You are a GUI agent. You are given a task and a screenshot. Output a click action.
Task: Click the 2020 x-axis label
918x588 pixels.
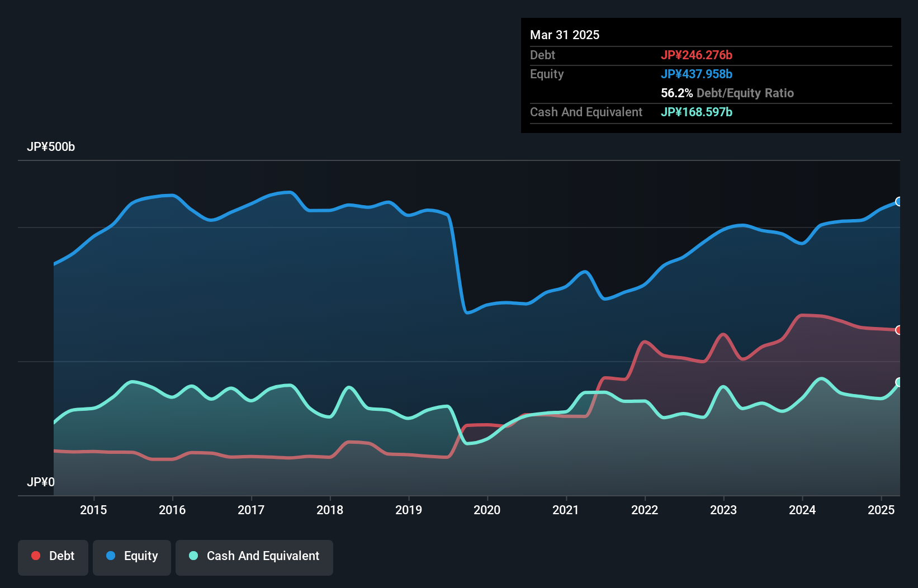(x=487, y=510)
